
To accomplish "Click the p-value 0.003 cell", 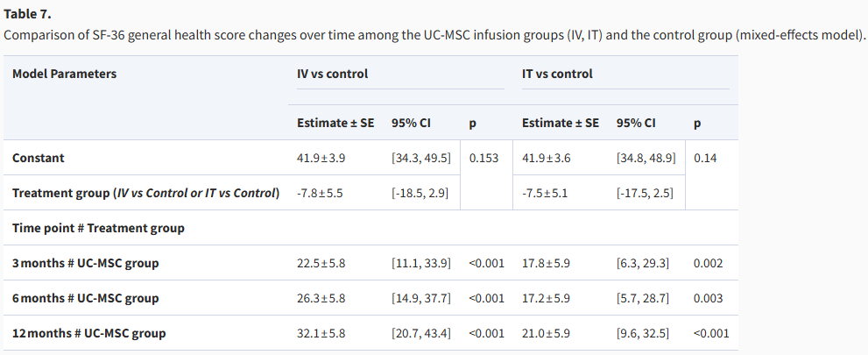I will point(708,298).
